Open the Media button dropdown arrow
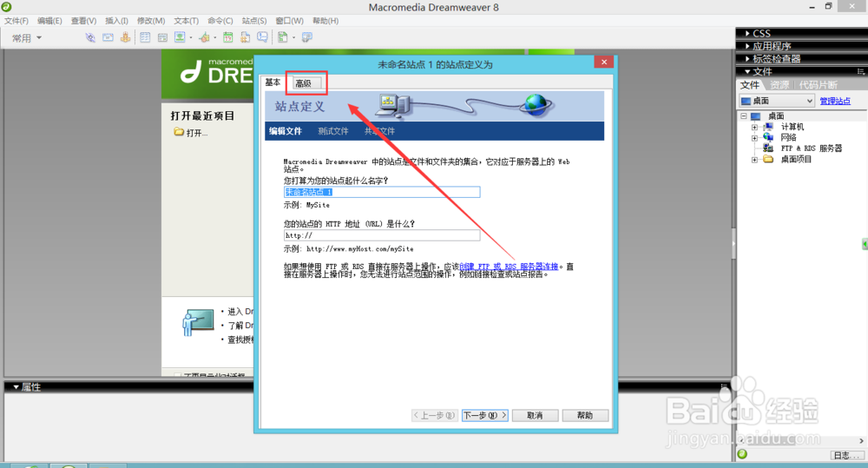Screen dimensions: 868x468 pos(214,38)
